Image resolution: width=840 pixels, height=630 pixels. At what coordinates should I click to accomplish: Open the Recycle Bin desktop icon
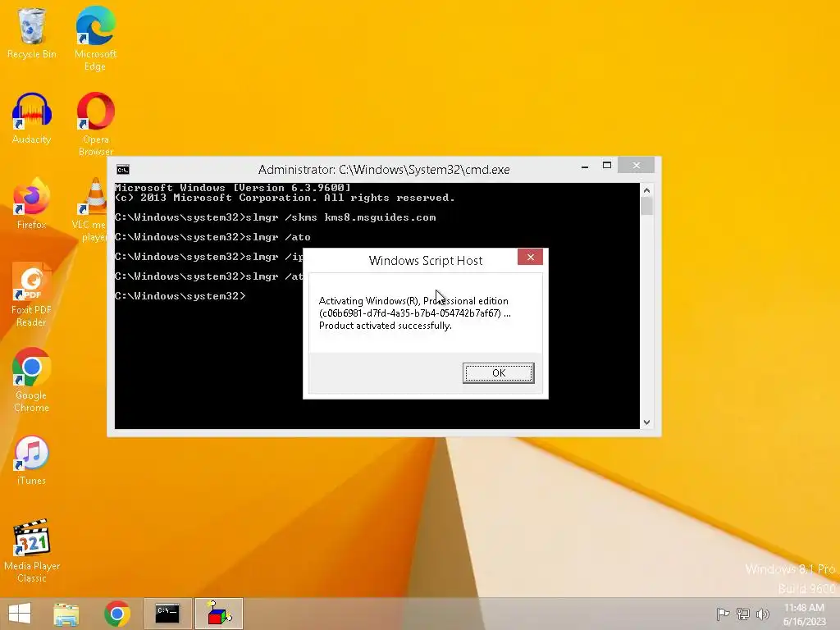click(x=32, y=33)
